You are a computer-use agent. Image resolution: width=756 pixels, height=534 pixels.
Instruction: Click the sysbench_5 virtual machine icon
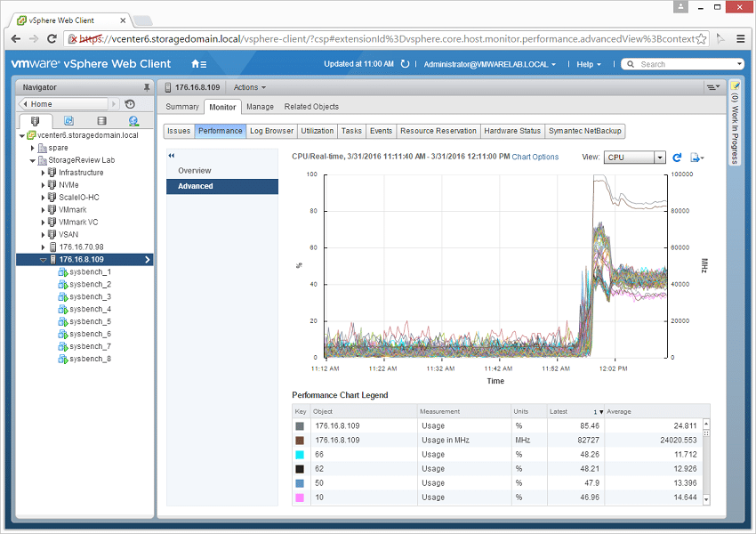[x=62, y=322]
